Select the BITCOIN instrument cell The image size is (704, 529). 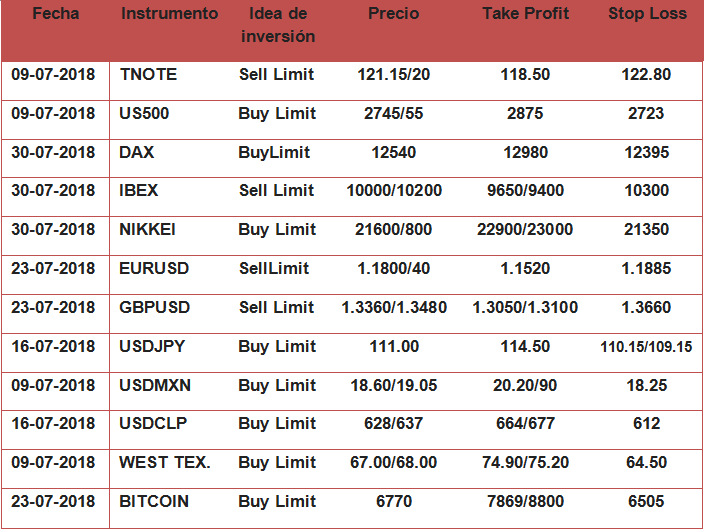pyautogui.click(x=154, y=502)
